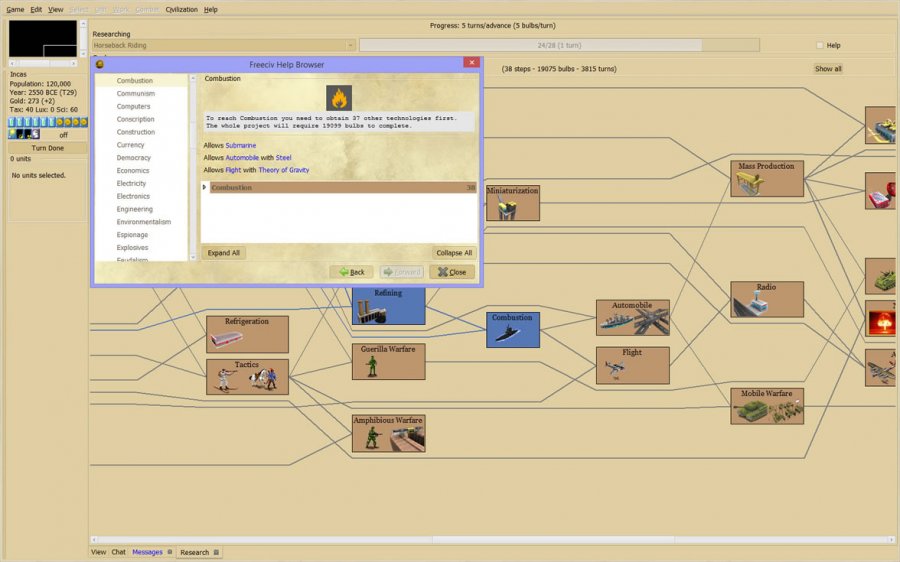900x562 pixels.
Task: Select Espionage in the help topic list
Action: click(132, 235)
